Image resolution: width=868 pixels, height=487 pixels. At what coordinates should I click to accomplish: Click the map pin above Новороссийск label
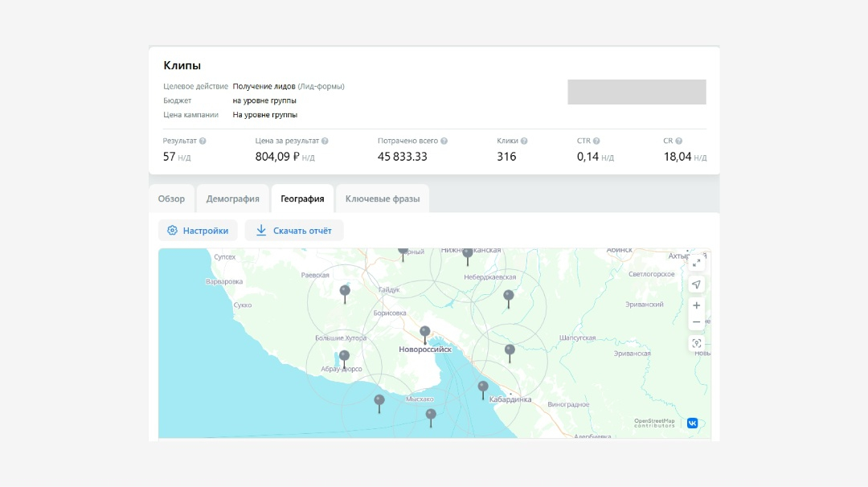[425, 332]
